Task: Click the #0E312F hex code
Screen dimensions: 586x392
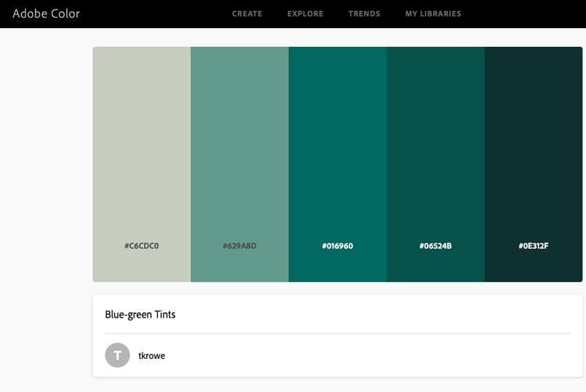Action: (533, 246)
